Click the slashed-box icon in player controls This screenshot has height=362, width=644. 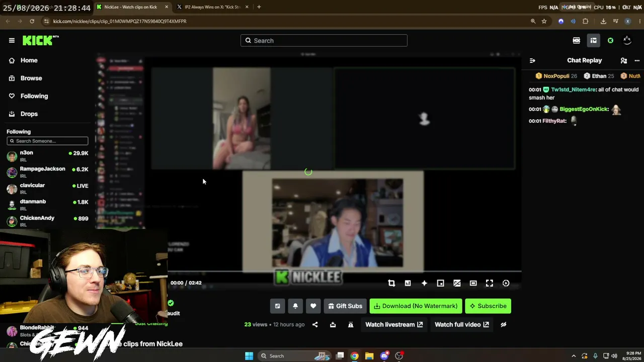(x=457, y=283)
